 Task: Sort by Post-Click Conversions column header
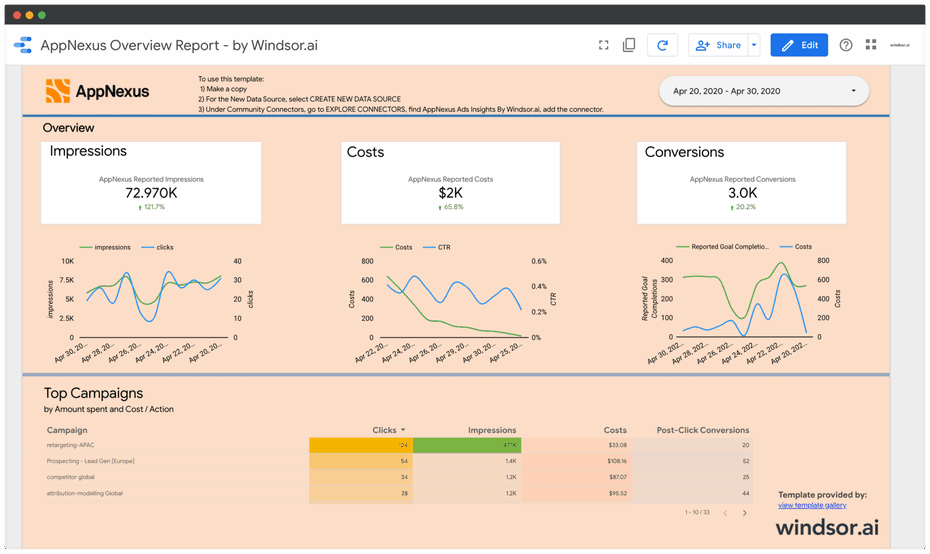703,430
